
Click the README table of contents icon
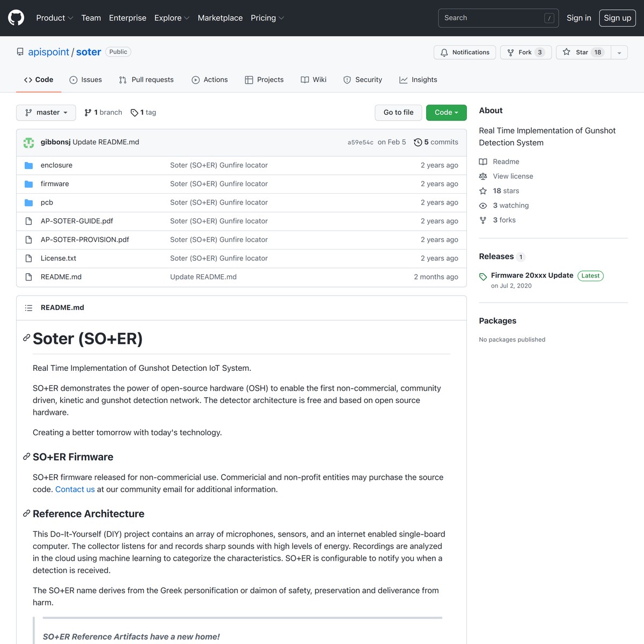point(28,308)
